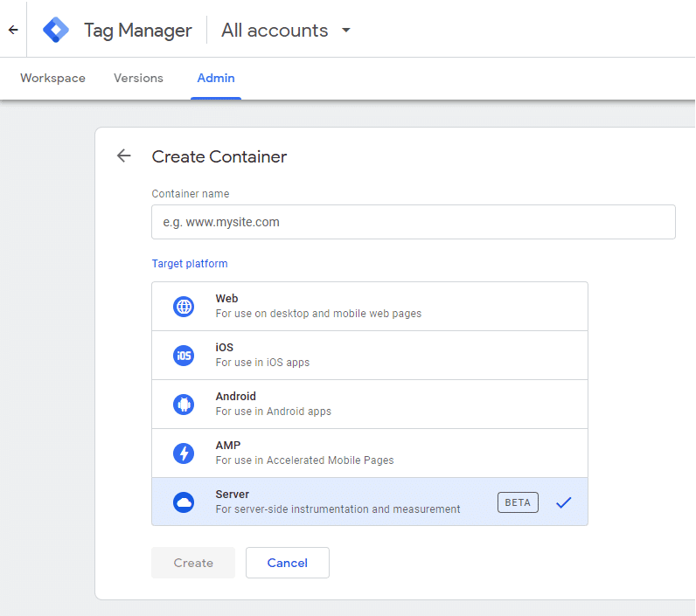The image size is (696, 616).
Task: Click 'For use in Android apps' description
Action: tap(274, 412)
